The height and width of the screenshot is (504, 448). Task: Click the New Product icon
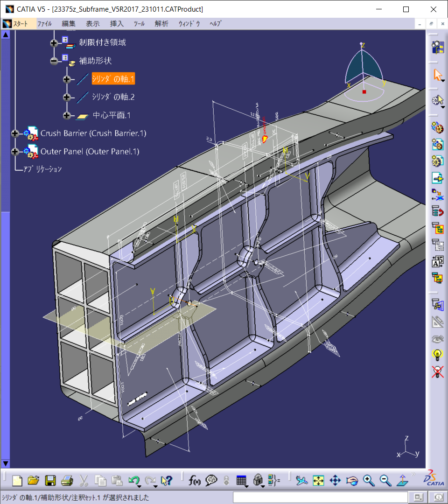pyautogui.click(x=437, y=144)
